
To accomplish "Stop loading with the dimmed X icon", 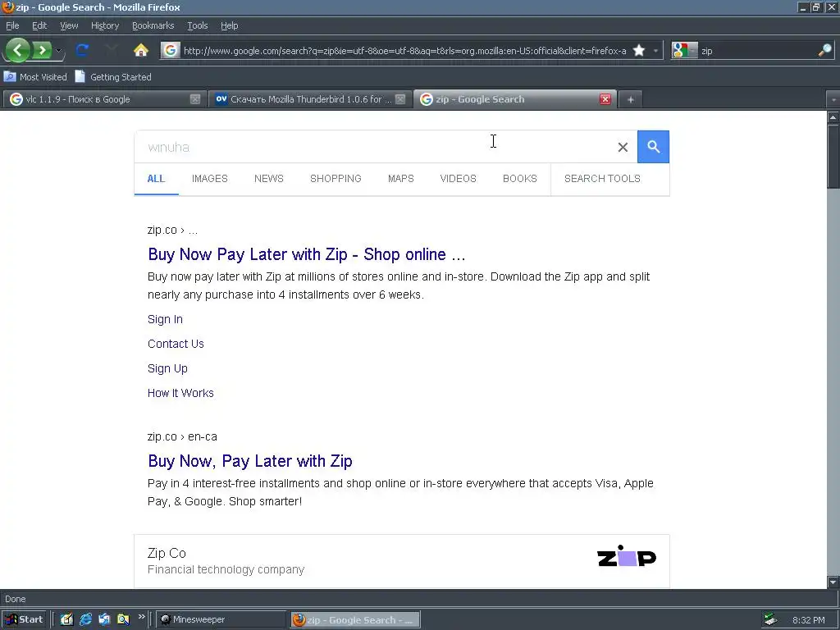I will (x=112, y=50).
